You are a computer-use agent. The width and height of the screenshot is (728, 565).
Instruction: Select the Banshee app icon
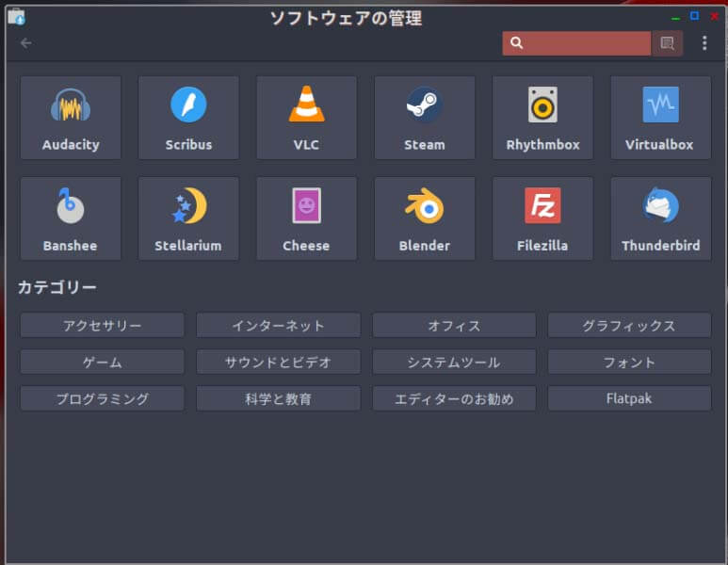tap(70, 205)
